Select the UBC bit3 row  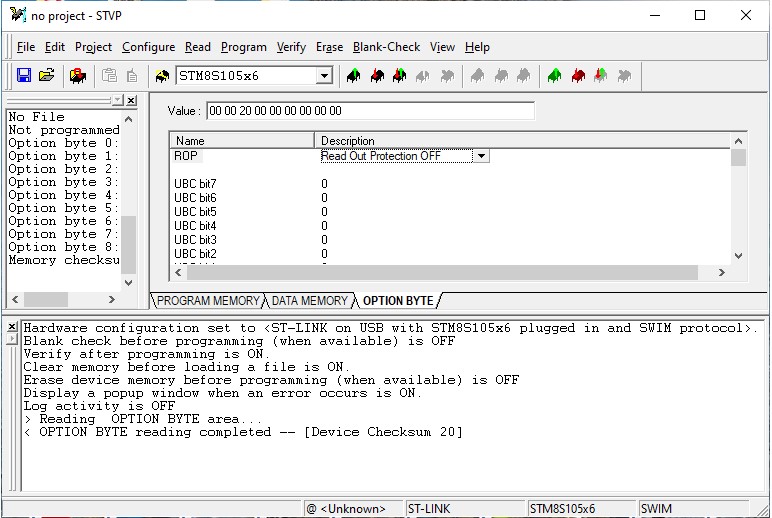tap(195, 240)
